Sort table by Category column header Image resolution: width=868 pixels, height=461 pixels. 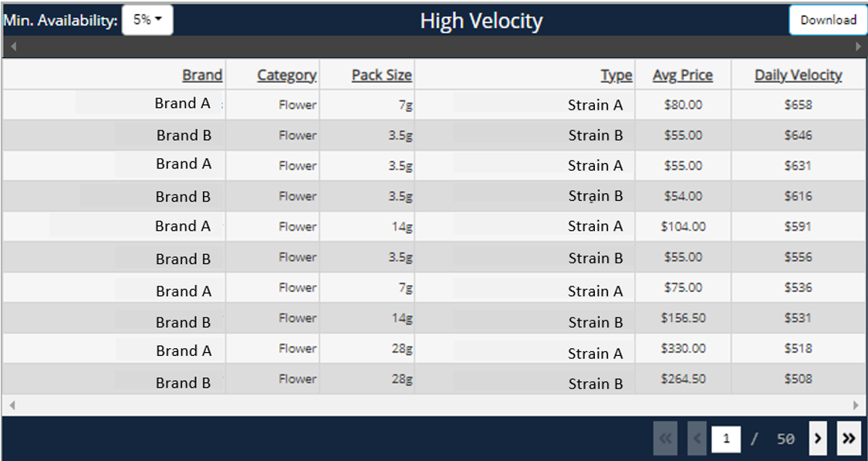coord(286,75)
